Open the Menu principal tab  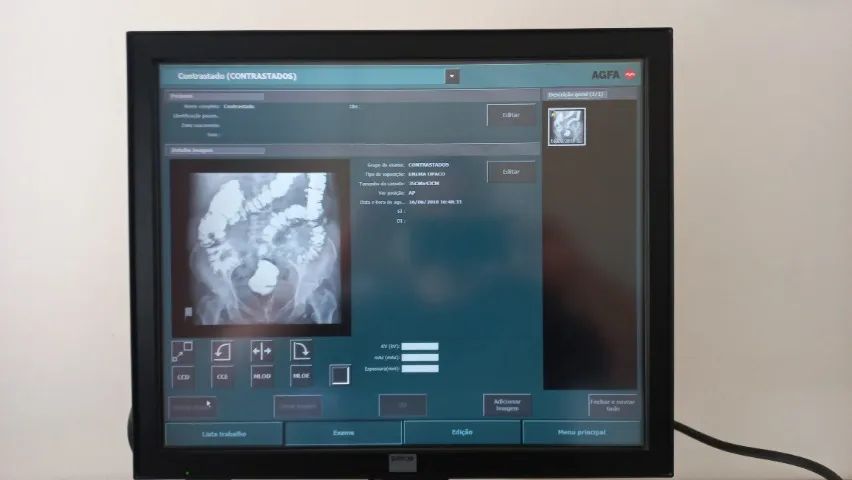coord(581,432)
